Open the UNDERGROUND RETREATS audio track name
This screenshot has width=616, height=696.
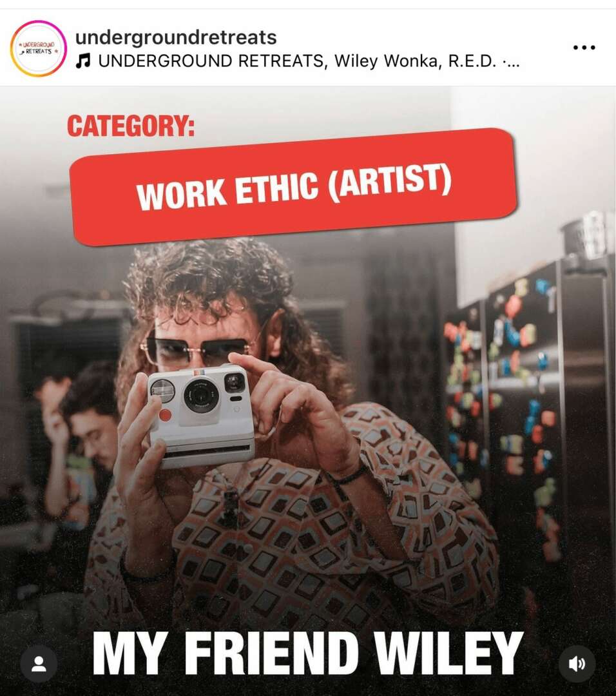pyautogui.click(x=211, y=61)
